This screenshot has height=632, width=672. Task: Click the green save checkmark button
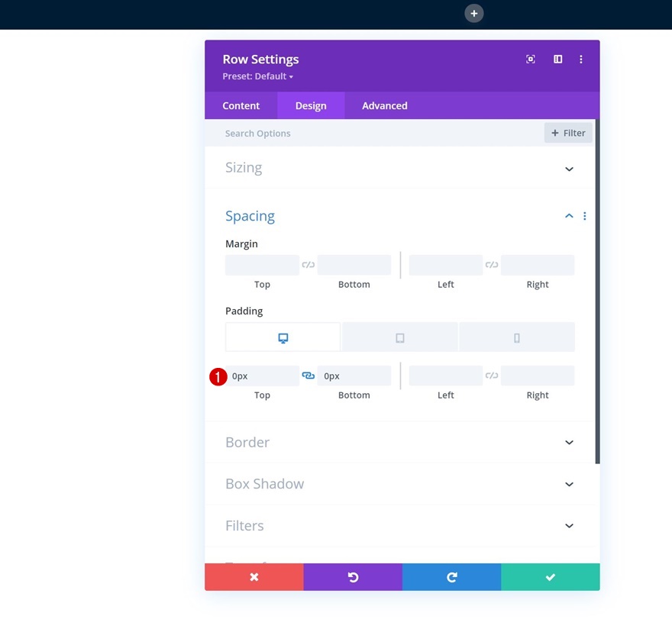tap(551, 577)
